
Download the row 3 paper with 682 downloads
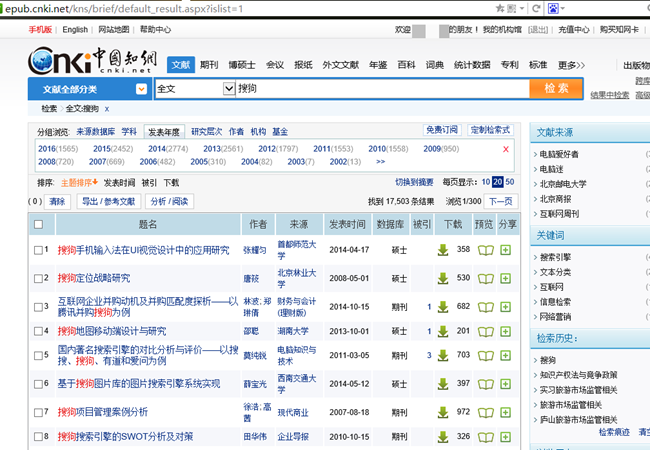pyautogui.click(x=443, y=307)
